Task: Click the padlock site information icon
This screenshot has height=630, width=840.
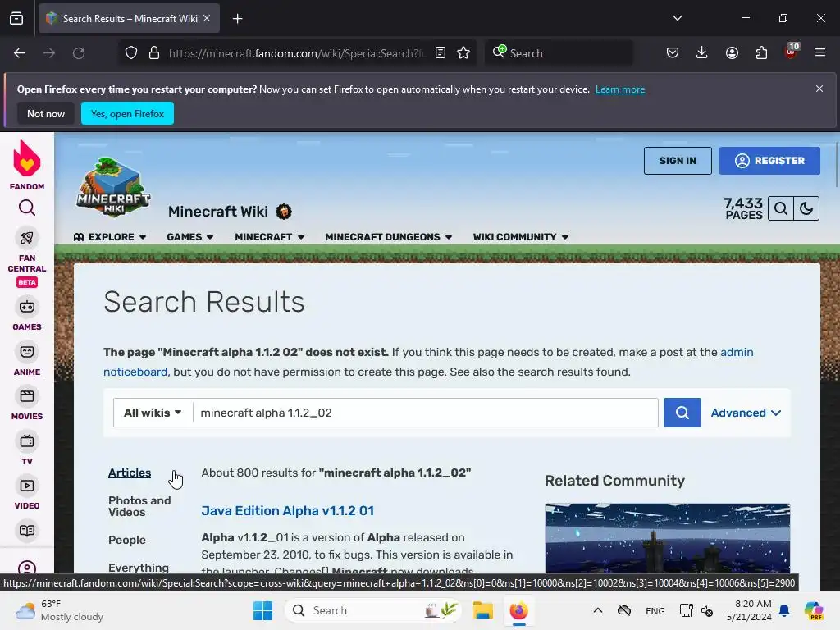Action: (x=154, y=53)
